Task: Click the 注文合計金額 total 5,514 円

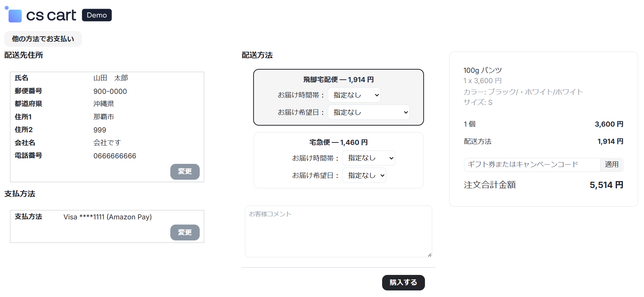Action: [x=606, y=185]
